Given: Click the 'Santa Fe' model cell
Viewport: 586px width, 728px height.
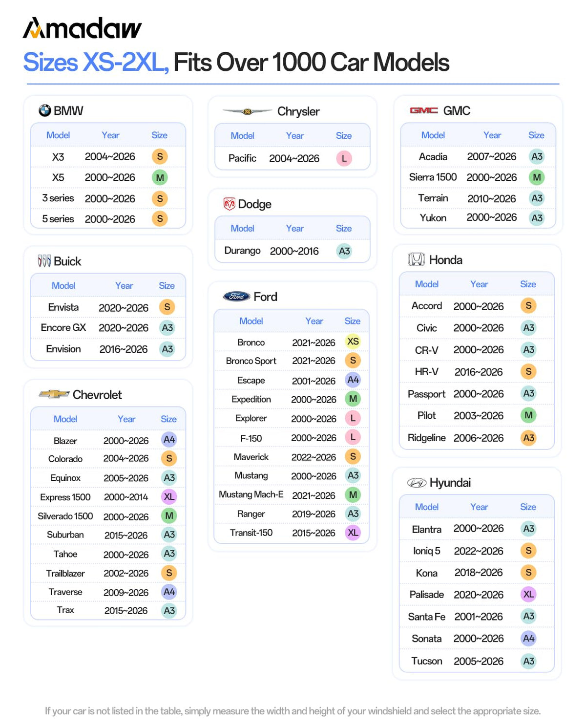Looking at the screenshot, I should pos(426,617).
